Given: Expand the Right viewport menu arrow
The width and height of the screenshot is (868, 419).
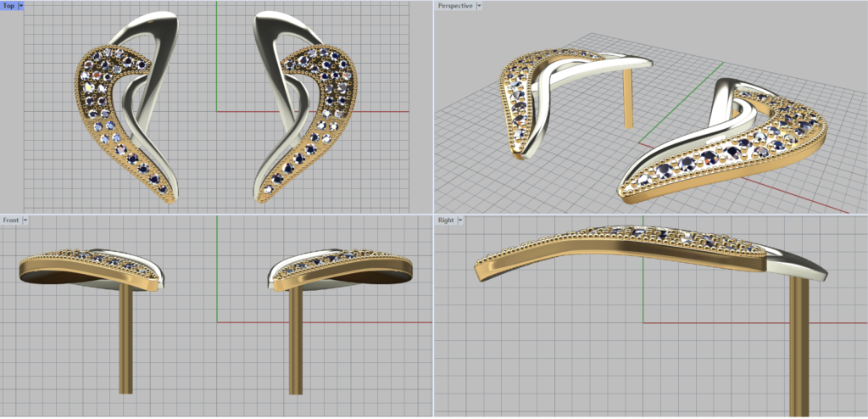Looking at the screenshot, I should tap(459, 220).
